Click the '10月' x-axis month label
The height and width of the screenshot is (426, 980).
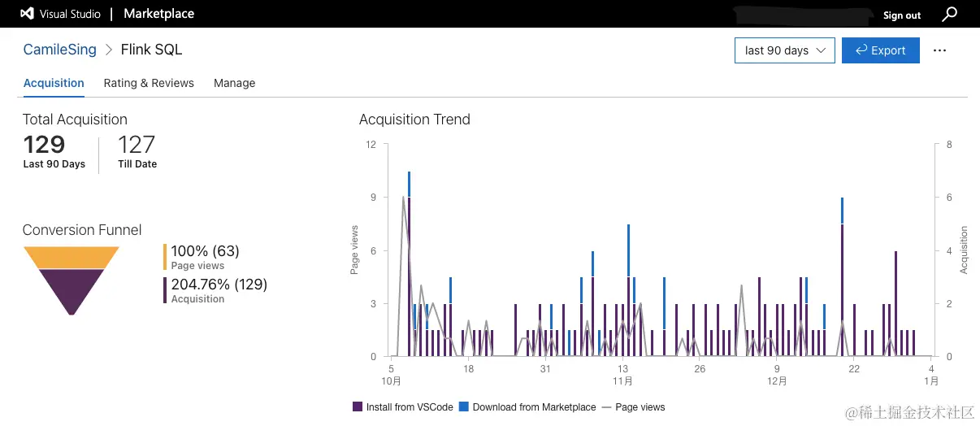pyautogui.click(x=392, y=380)
